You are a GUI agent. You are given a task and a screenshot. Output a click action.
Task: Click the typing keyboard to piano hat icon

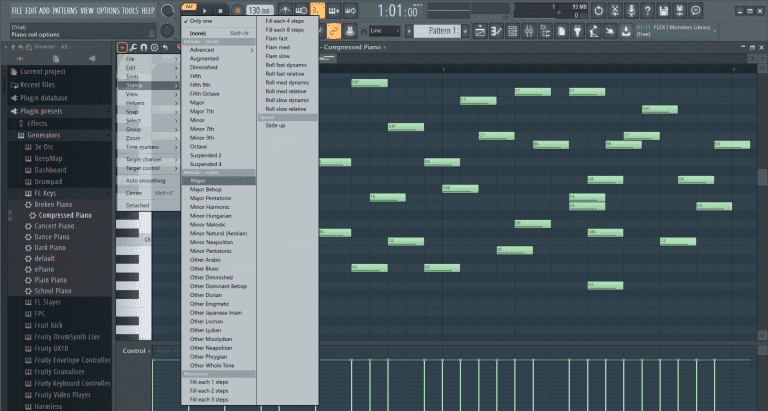(350, 31)
